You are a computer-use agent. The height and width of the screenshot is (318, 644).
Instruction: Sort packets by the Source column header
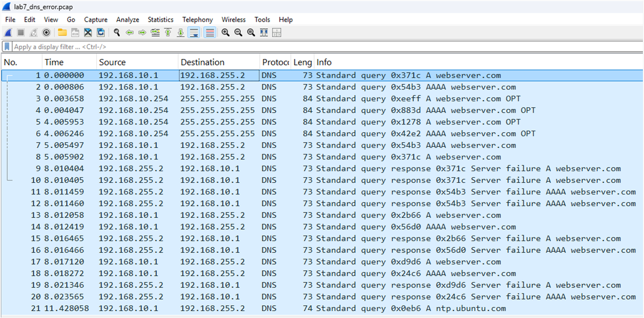coord(112,62)
